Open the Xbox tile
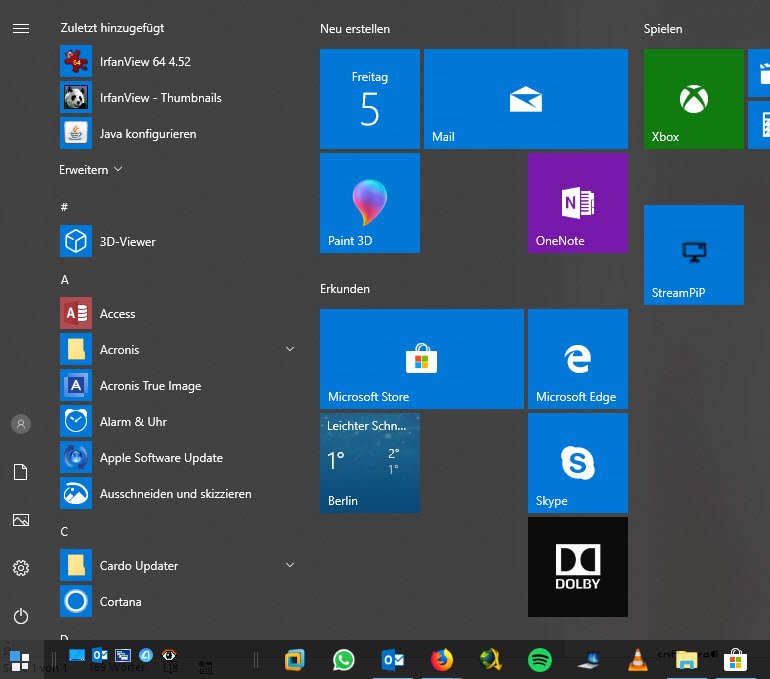Screen dimensions: 770x679 click(x=693, y=99)
